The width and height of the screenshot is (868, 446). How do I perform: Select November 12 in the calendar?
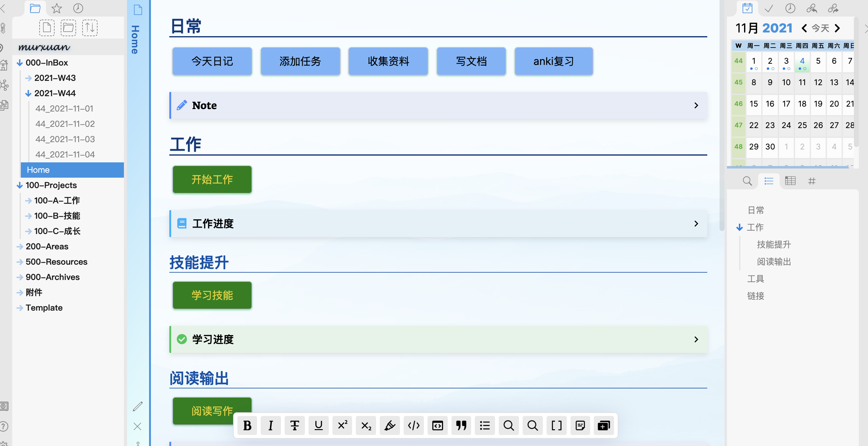click(x=818, y=82)
